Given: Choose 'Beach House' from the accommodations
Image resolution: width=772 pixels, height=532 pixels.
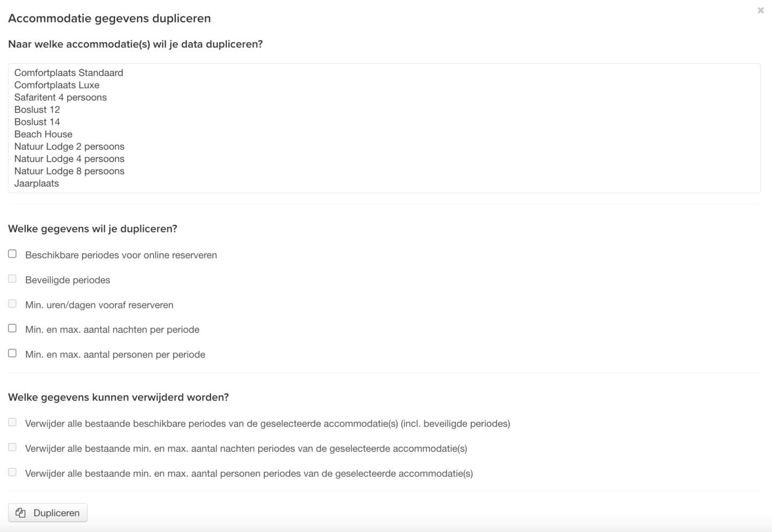Looking at the screenshot, I should [x=43, y=134].
